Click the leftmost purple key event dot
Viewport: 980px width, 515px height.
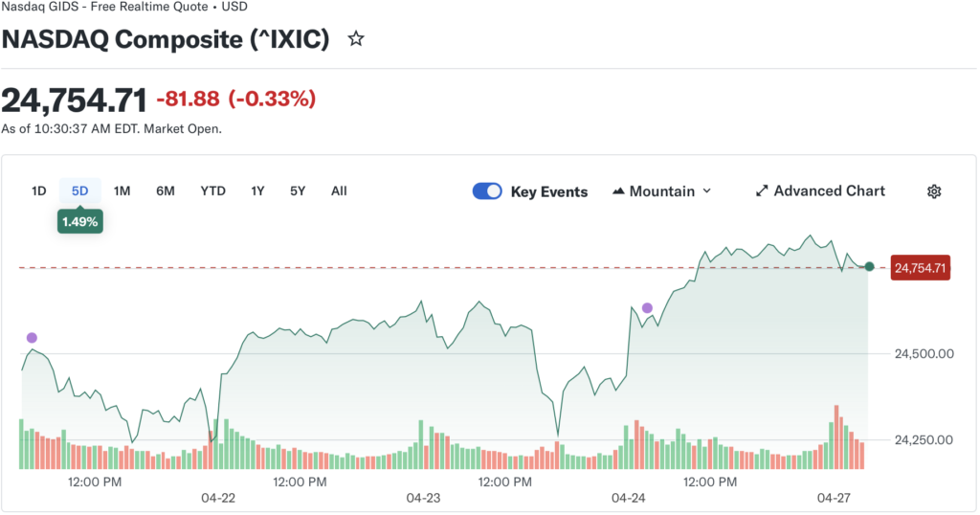pyautogui.click(x=32, y=338)
